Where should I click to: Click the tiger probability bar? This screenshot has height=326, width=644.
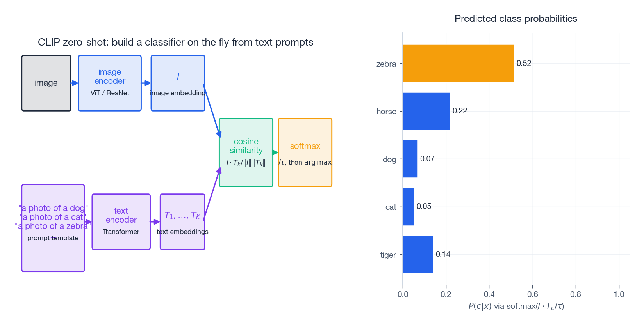click(x=418, y=254)
